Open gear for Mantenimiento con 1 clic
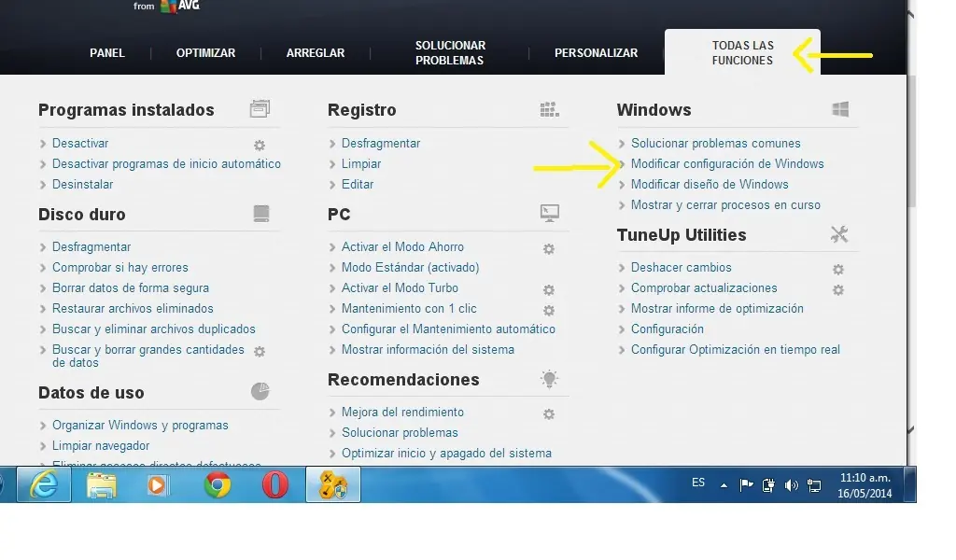Viewport: 956px width, 560px height. (x=549, y=310)
